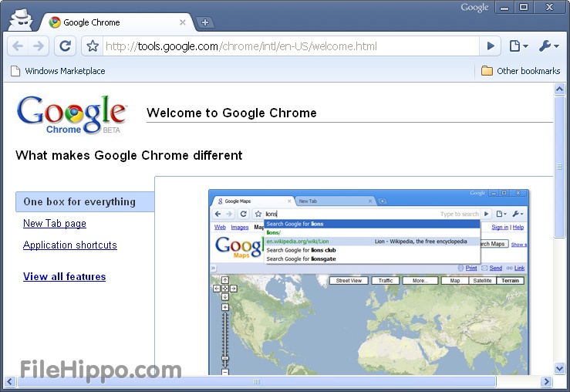Image resolution: width=570 pixels, height=392 pixels.
Task: Click the horizontal scrollbar thumb
Action: click(257, 382)
